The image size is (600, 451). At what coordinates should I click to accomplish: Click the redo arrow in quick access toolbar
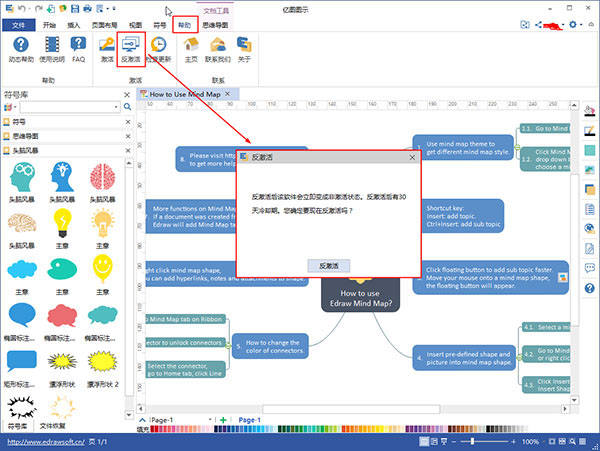click(x=39, y=8)
